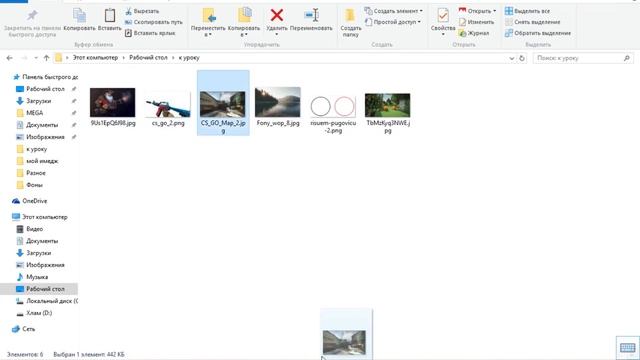Click the Вставить paste button
The image size is (640, 360).
coord(109,20)
